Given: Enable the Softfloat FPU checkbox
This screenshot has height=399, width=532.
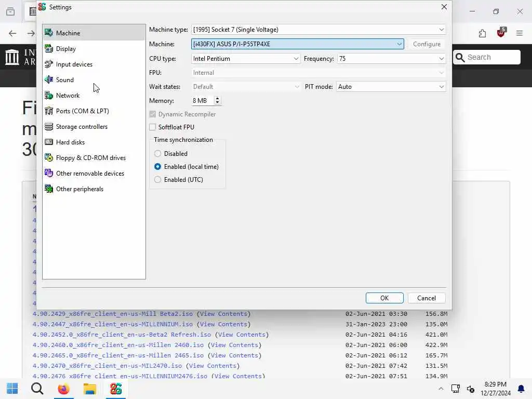Looking at the screenshot, I should [153, 127].
